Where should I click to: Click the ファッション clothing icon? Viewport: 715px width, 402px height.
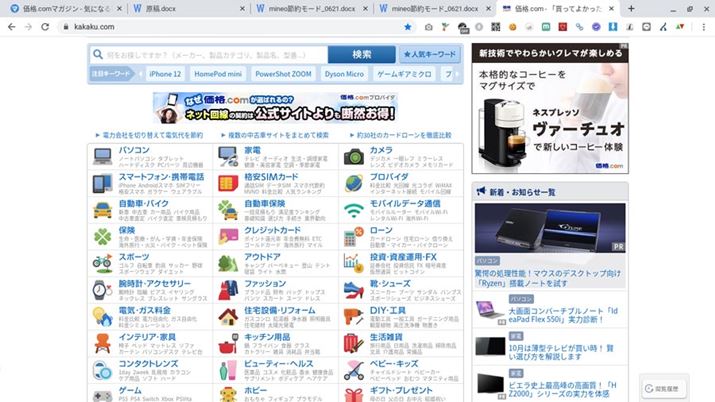tap(228, 290)
